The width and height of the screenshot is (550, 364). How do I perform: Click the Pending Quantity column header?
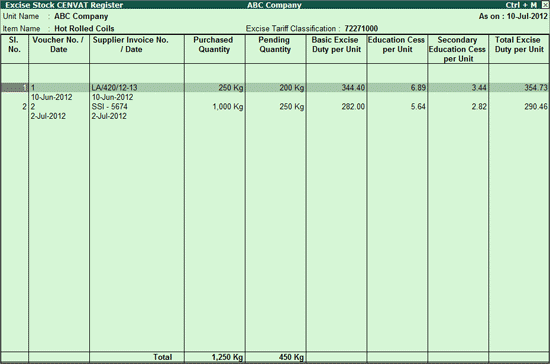pyautogui.click(x=275, y=45)
